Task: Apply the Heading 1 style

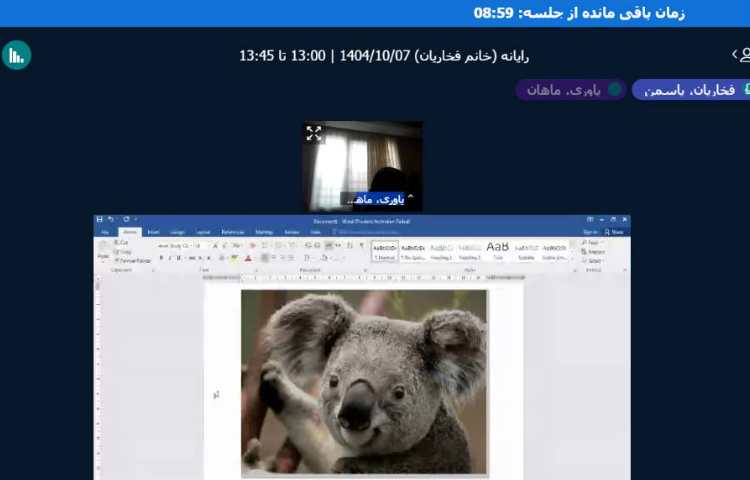Action: [x=441, y=251]
